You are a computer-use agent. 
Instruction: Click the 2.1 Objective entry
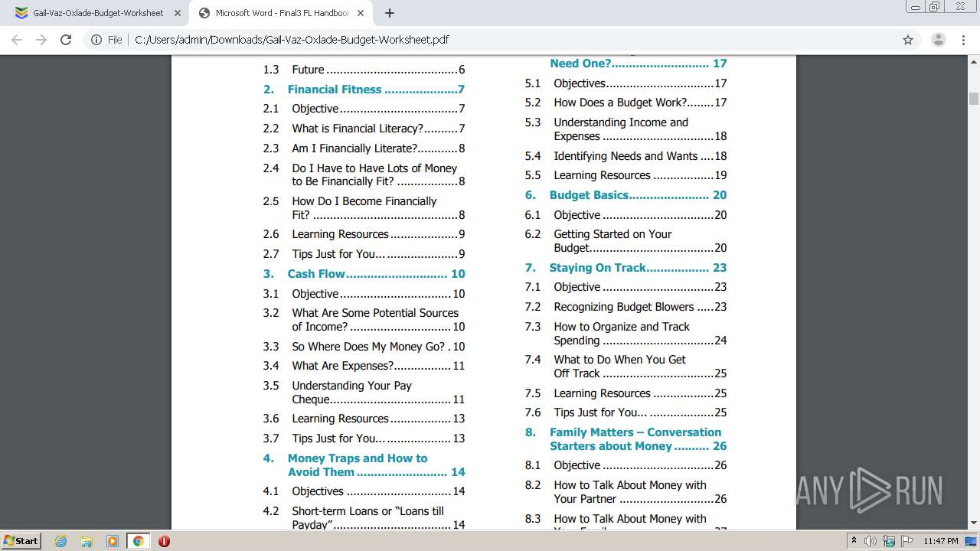tap(364, 109)
